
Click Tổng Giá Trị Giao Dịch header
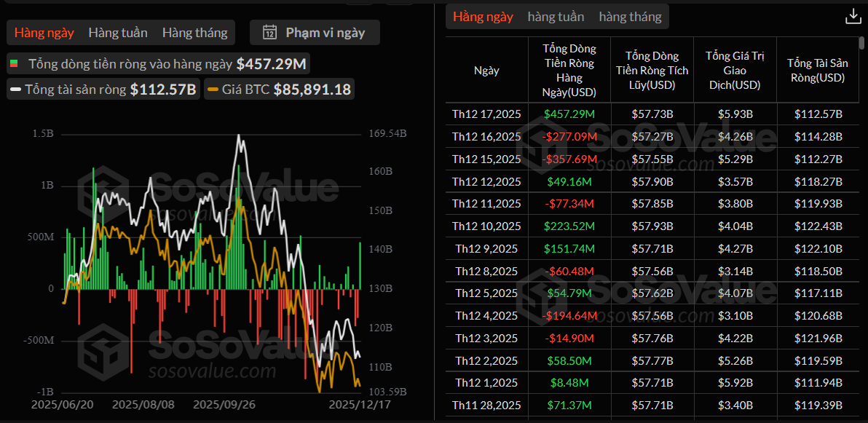click(x=733, y=71)
